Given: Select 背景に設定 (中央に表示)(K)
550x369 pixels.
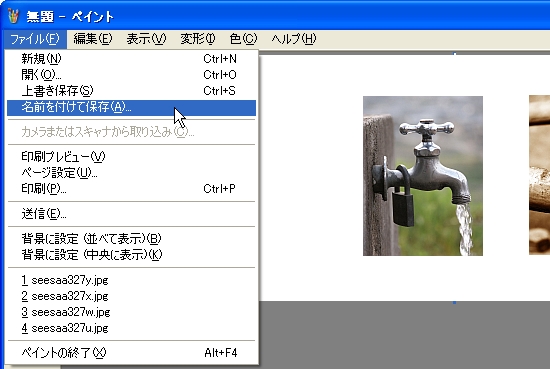Looking at the screenshot, I should click(x=131, y=255).
